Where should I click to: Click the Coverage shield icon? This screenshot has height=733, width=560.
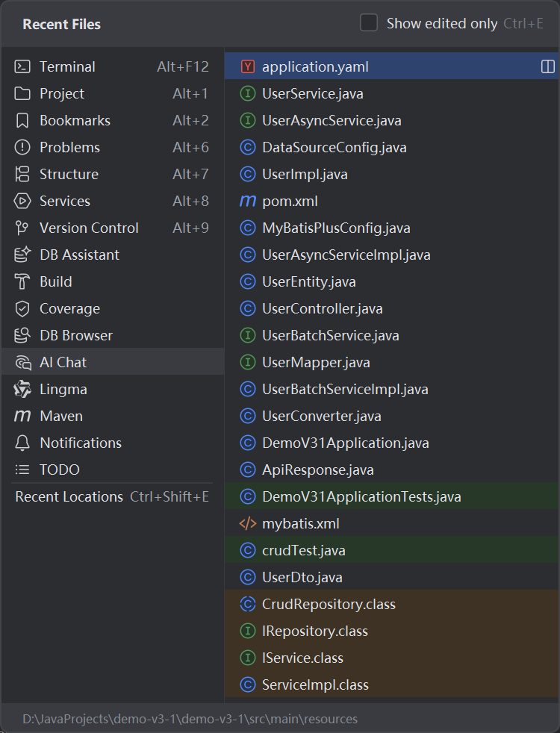pos(22,309)
